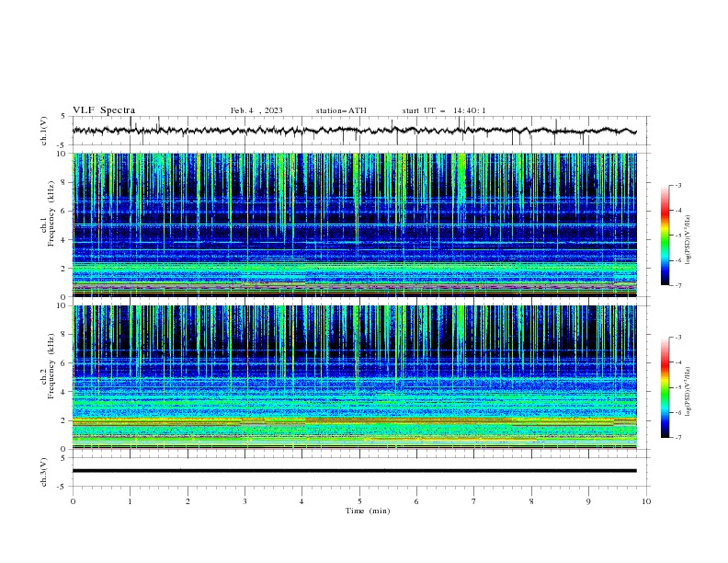The image size is (728, 563).
Task: Click inside the ch.2 spectrogram panel
Action: click(355, 377)
